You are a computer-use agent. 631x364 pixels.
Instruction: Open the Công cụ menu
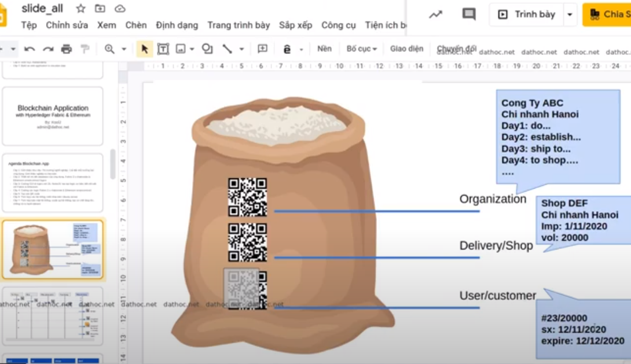tap(339, 25)
